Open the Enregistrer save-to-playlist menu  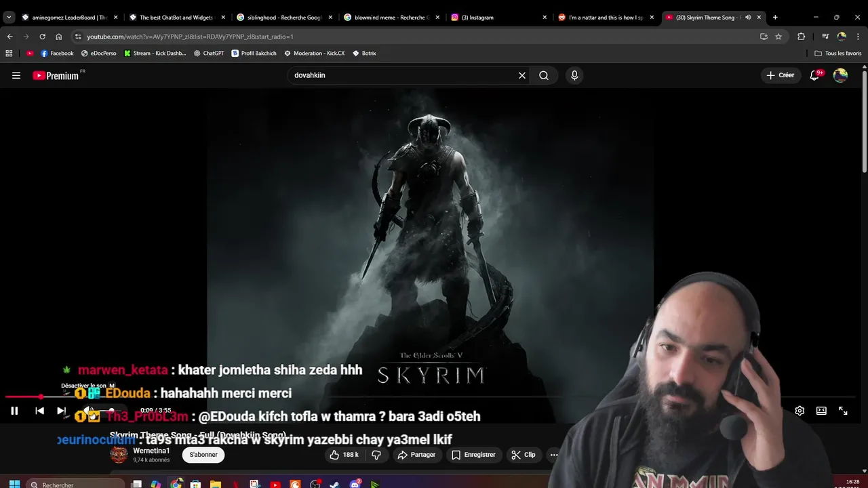473,455
